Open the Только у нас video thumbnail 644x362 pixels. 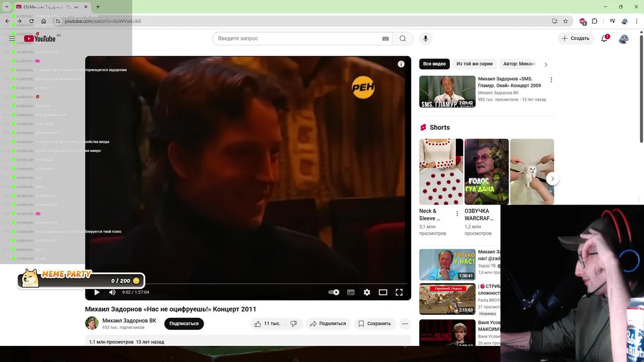click(x=447, y=264)
